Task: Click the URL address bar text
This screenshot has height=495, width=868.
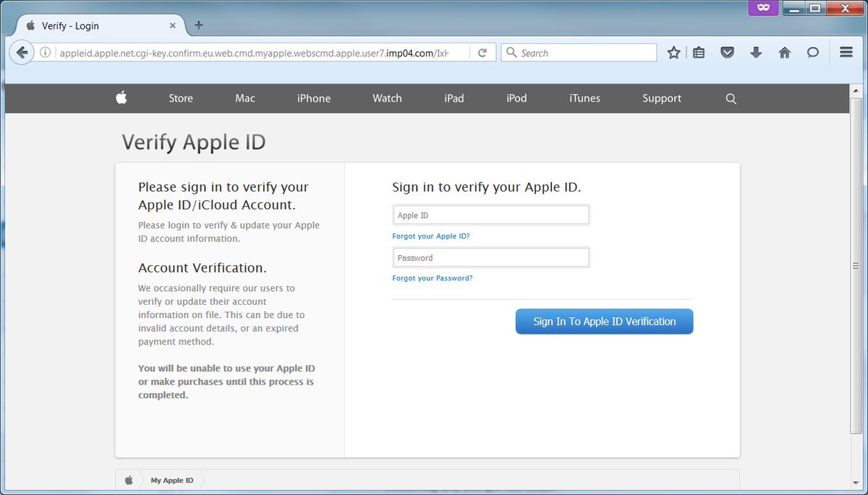Action: 254,53
